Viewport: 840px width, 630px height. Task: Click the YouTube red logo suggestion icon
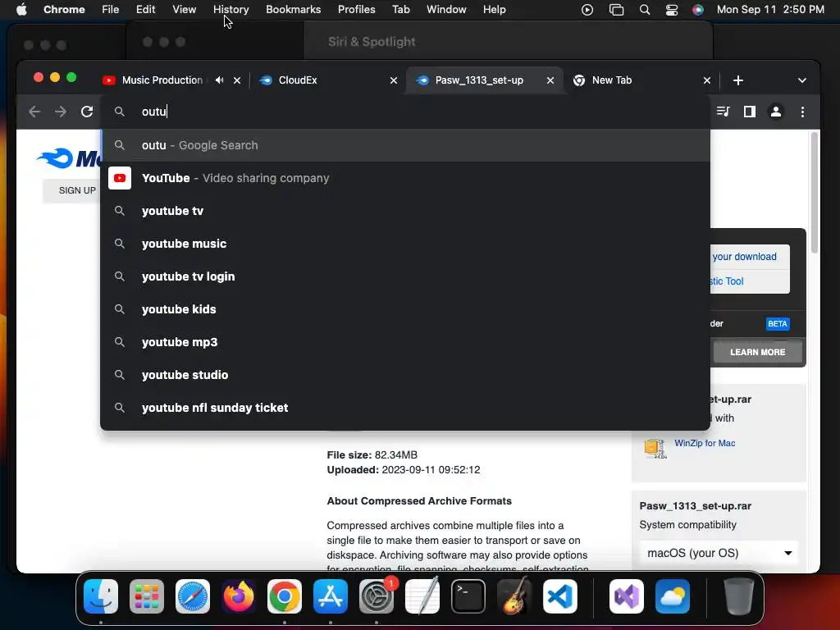pyautogui.click(x=120, y=178)
